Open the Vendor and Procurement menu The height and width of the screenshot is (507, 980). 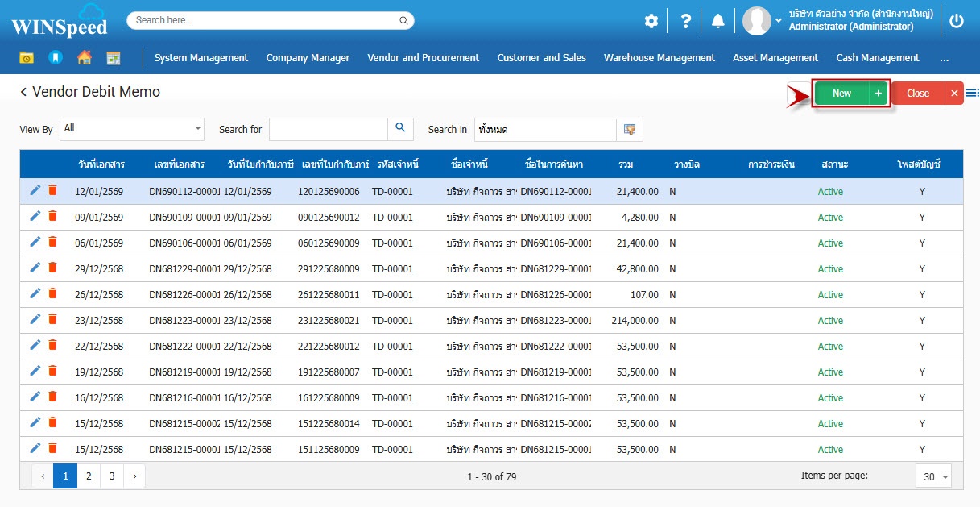pyautogui.click(x=423, y=58)
